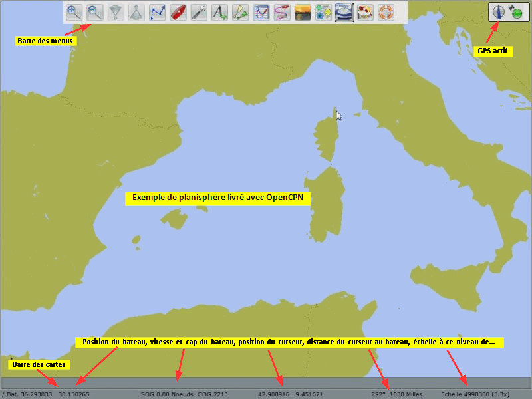This screenshot has width=532, height=399.
Task: Toggle auto-follow with the red boat icon
Action: pos(178,13)
